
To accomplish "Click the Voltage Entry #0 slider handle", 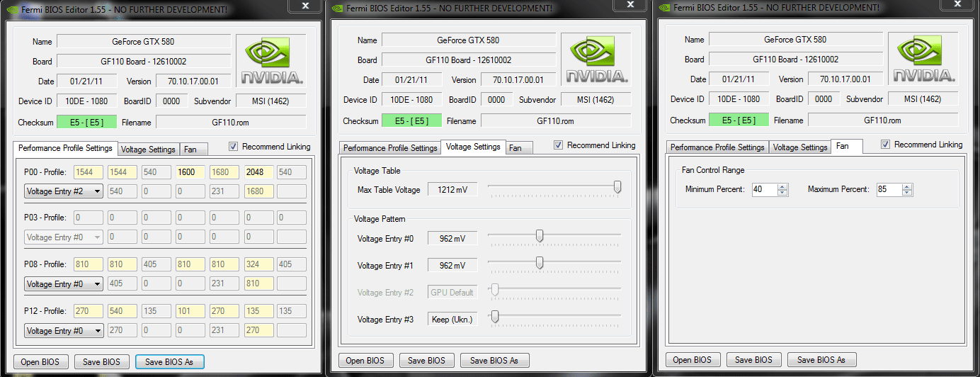I will click(540, 236).
